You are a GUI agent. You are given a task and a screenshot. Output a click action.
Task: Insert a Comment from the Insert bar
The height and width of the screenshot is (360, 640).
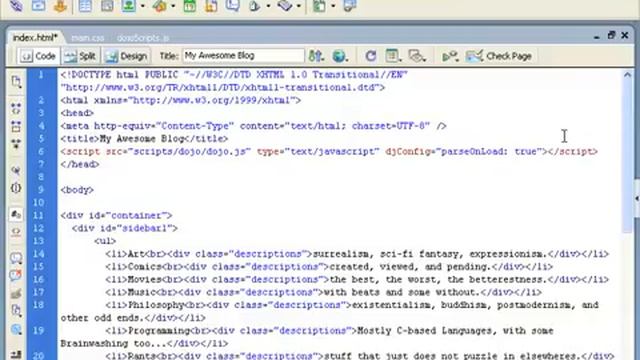[233, 6]
